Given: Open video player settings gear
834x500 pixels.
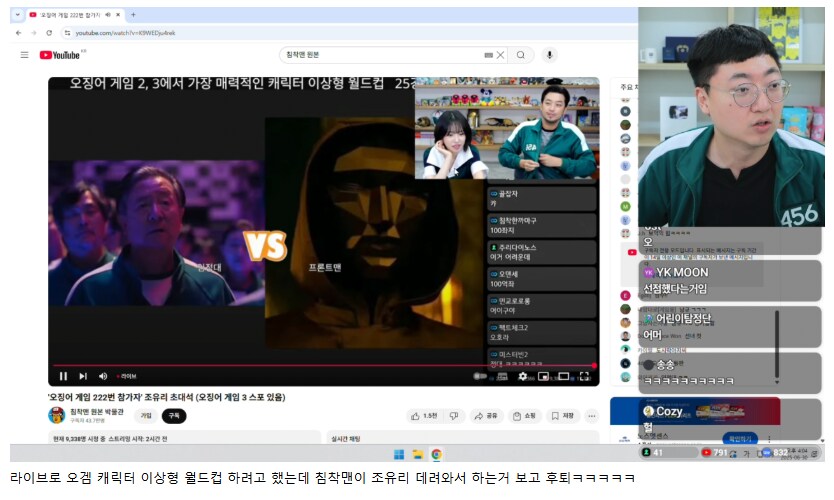Looking at the screenshot, I should 523,376.
